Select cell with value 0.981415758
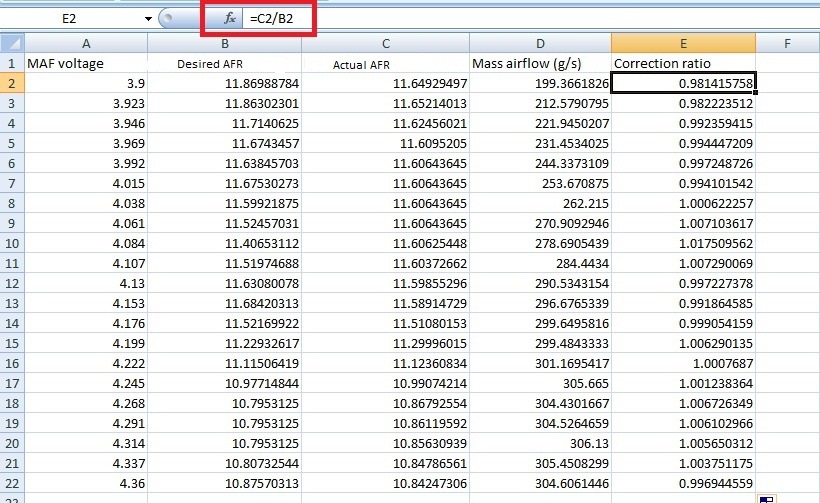The image size is (820, 503). (x=683, y=83)
